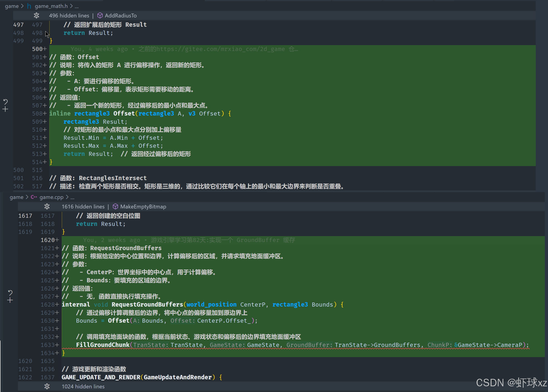Click the RectanglesIntersect comment on line 516

pyautogui.click(x=98, y=178)
